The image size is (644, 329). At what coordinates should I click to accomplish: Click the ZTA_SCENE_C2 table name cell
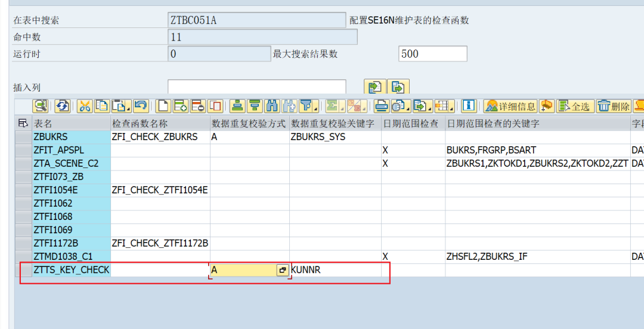72,163
